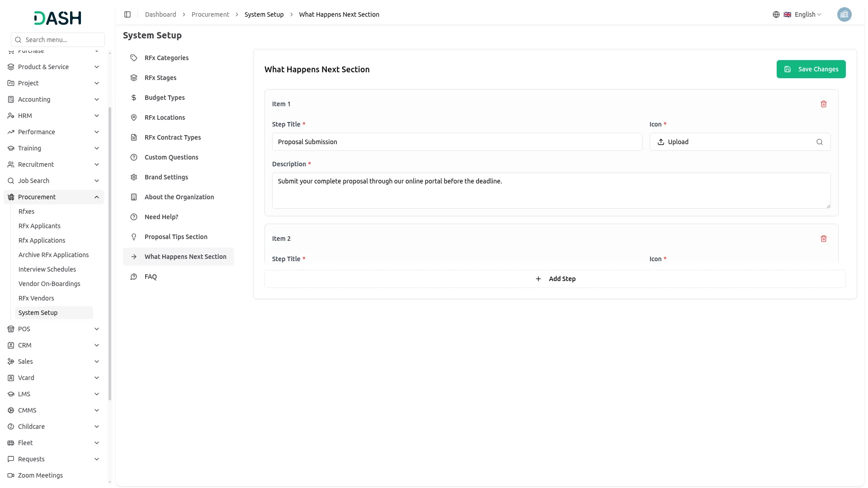Expand the Accounting sidebar menu
The image size is (868, 488).
point(53,99)
